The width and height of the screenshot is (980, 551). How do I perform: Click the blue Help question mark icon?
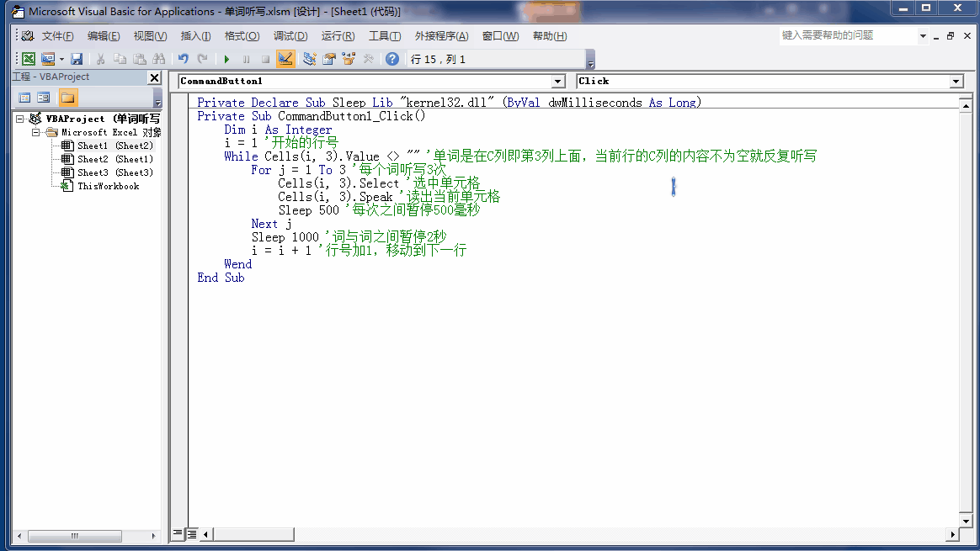[x=391, y=59]
